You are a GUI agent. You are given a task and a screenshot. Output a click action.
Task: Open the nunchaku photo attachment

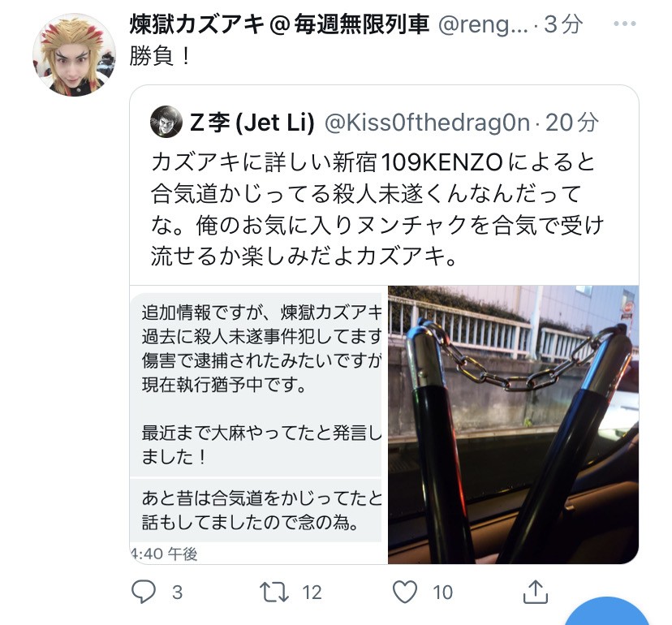pyautogui.click(x=513, y=425)
